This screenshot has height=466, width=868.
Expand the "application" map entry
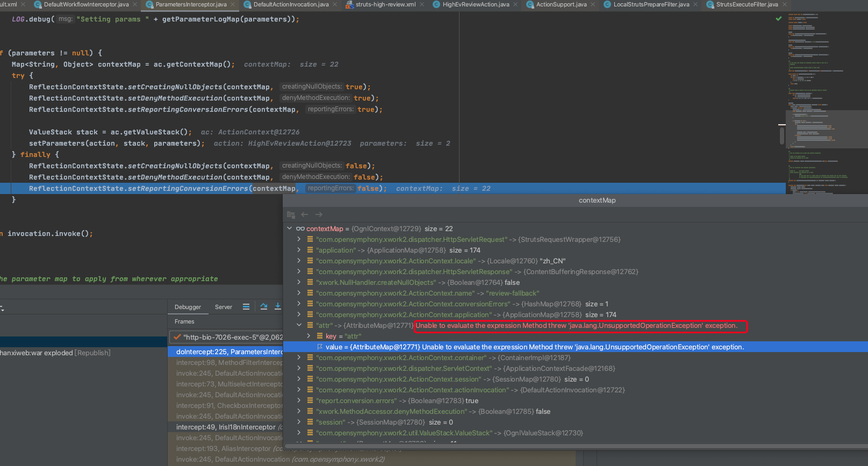click(x=299, y=250)
